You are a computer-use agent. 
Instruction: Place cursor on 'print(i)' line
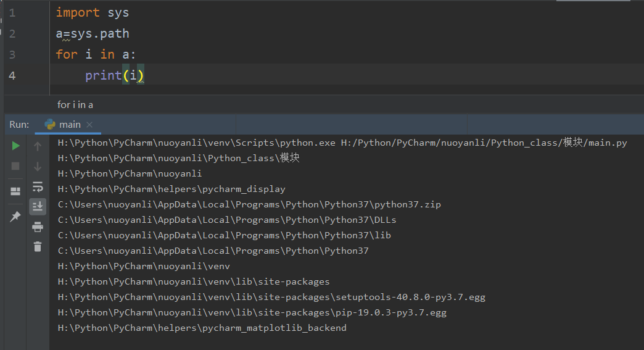click(x=115, y=75)
